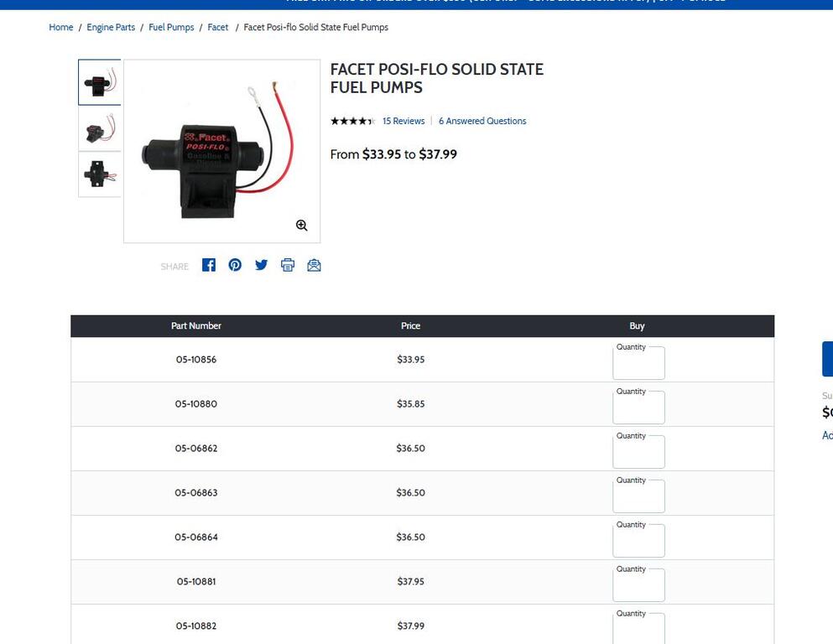Click the SHARE label

coord(174,267)
